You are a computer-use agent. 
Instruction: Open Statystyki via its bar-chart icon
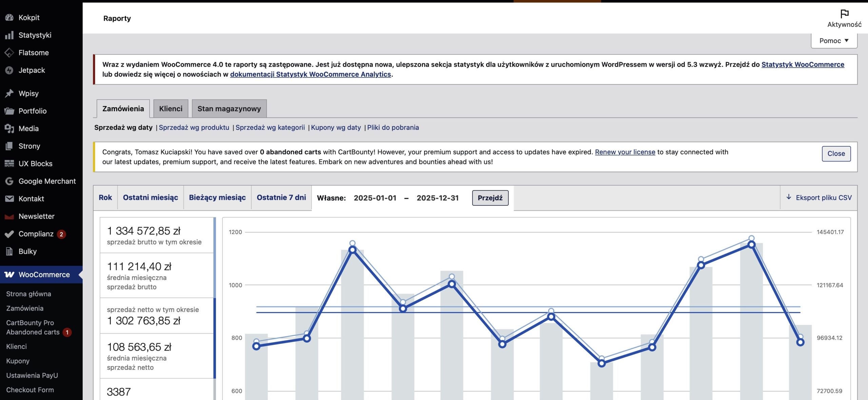click(x=9, y=35)
